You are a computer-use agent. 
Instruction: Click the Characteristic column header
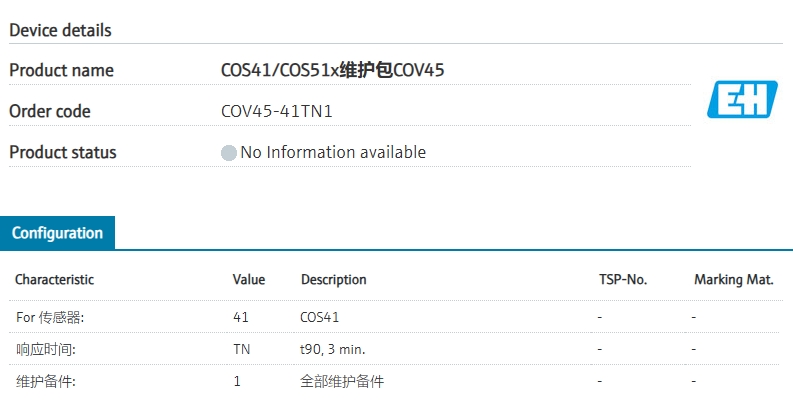point(54,280)
